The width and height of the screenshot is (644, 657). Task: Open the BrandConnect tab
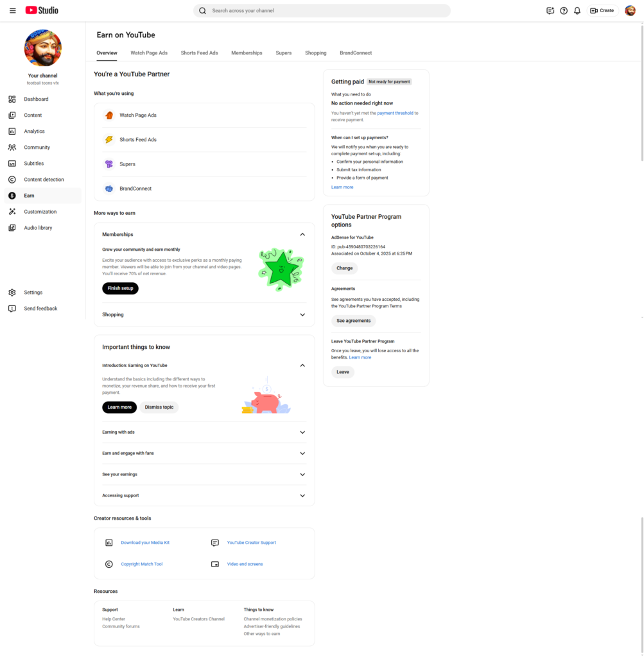click(356, 53)
